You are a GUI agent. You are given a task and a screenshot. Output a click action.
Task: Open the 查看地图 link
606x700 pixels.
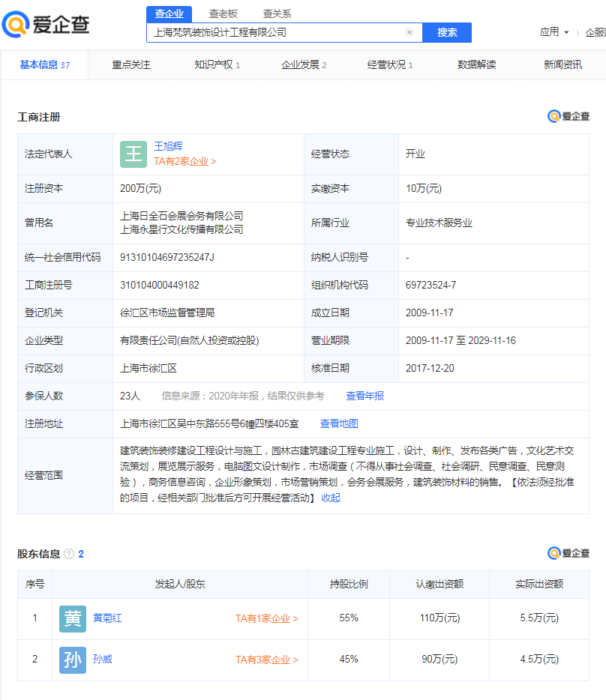339,423
